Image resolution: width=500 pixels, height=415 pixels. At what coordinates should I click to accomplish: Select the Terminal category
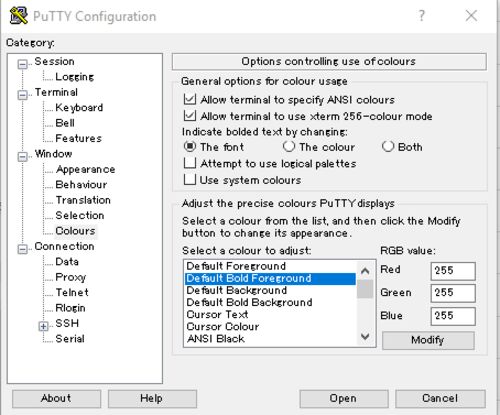click(x=56, y=92)
